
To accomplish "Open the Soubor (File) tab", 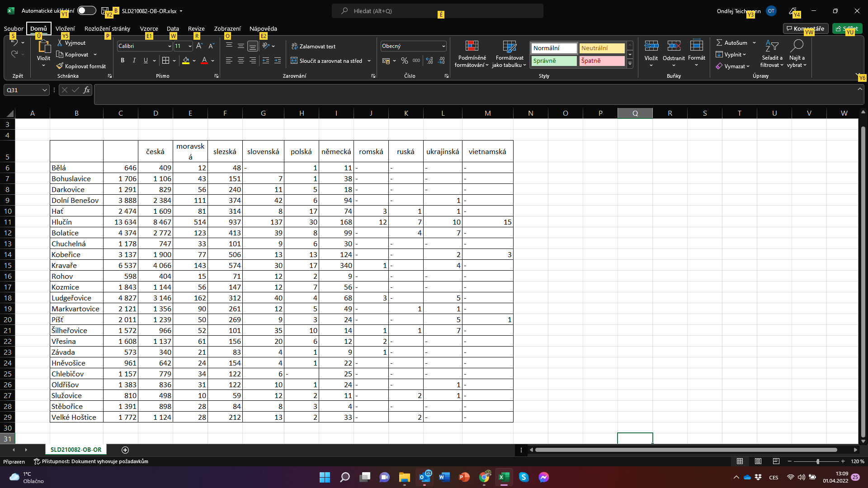I will (x=14, y=28).
